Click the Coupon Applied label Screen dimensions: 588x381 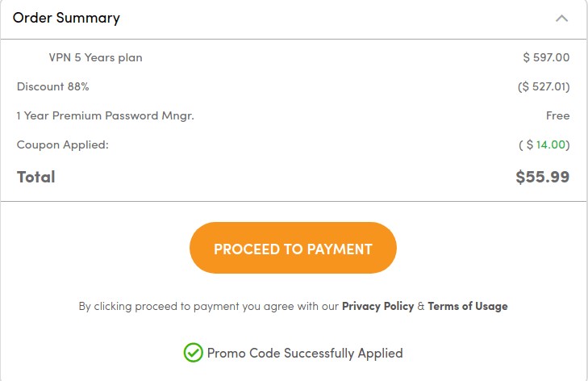(62, 144)
